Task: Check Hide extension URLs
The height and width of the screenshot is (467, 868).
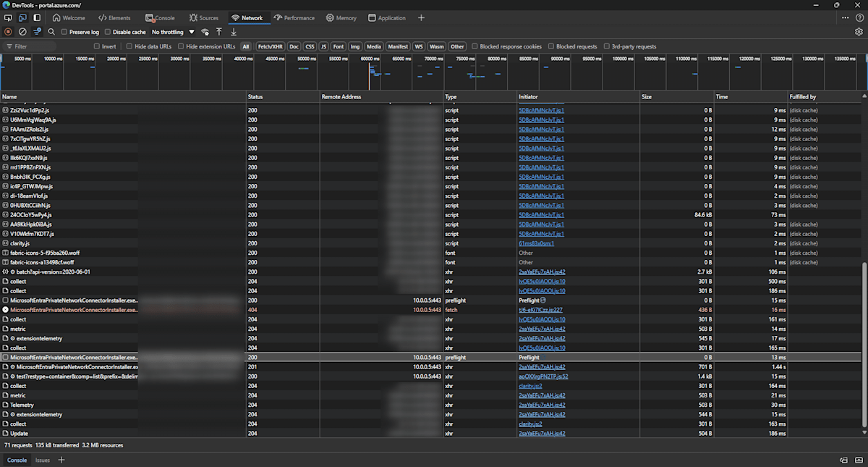Action: (x=181, y=46)
